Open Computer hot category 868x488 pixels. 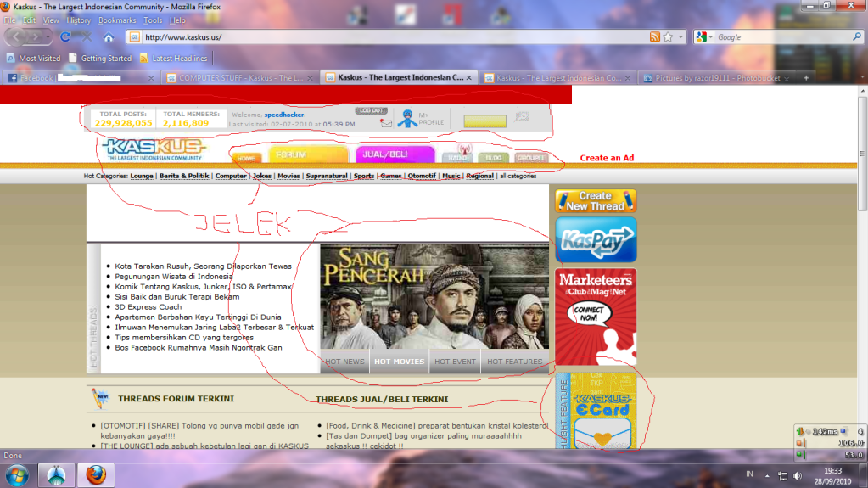tap(231, 176)
